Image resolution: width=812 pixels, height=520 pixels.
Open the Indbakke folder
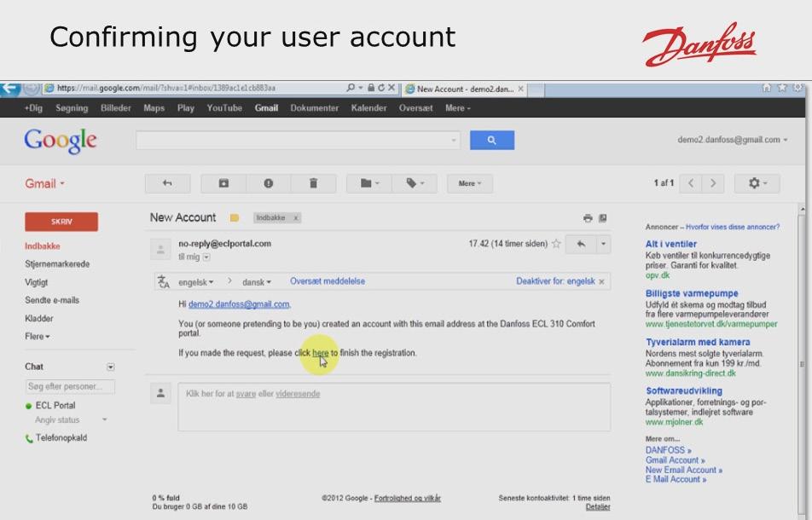(43, 246)
